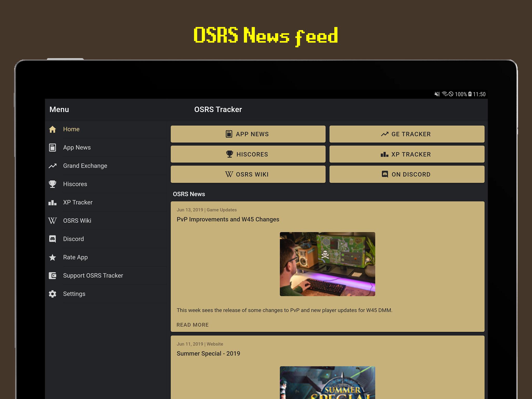The image size is (532, 399).
Task: Click the Home house icon in the menu
Action: 52,129
